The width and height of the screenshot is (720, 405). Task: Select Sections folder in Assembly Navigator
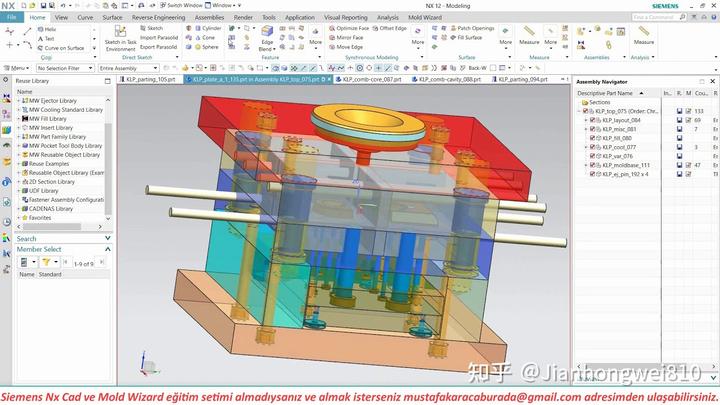click(x=596, y=102)
